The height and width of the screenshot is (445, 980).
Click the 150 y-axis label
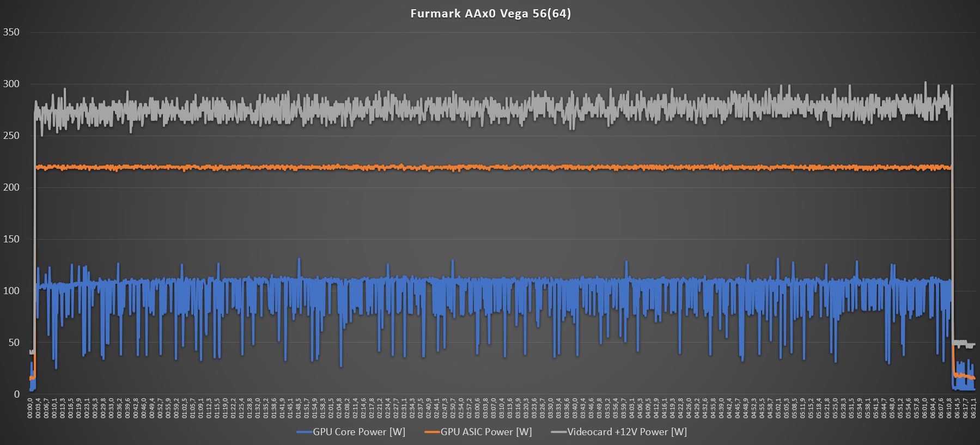[11, 239]
